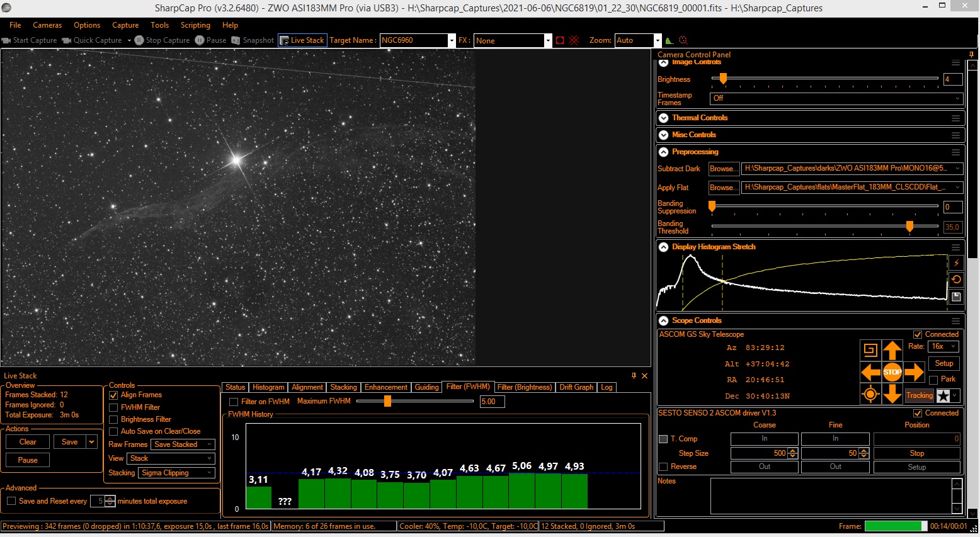Tick the Park checkbox
The width and height of the screenshot is (980, 537).
click(x=933, y=380)
